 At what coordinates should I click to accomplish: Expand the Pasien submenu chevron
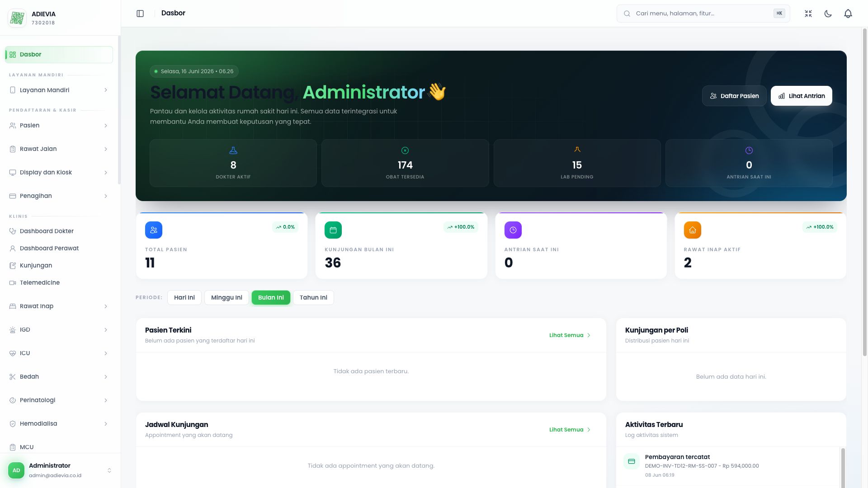pos(106,126)
